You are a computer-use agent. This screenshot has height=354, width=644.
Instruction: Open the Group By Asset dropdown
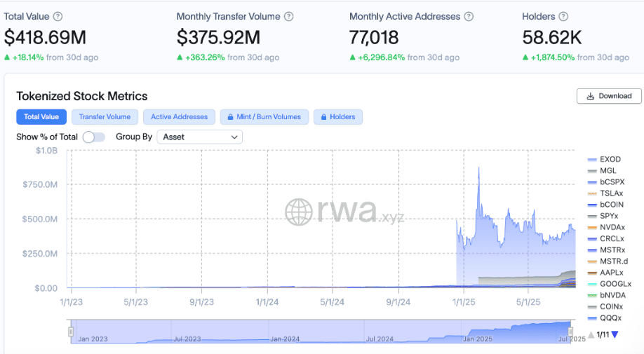[199, 137]
